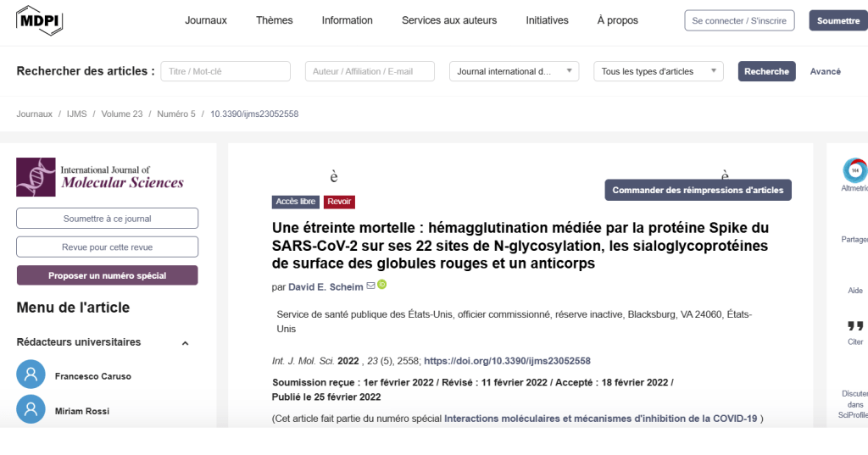Click the Soumettre button
The image size is (868, 455).
837,21
